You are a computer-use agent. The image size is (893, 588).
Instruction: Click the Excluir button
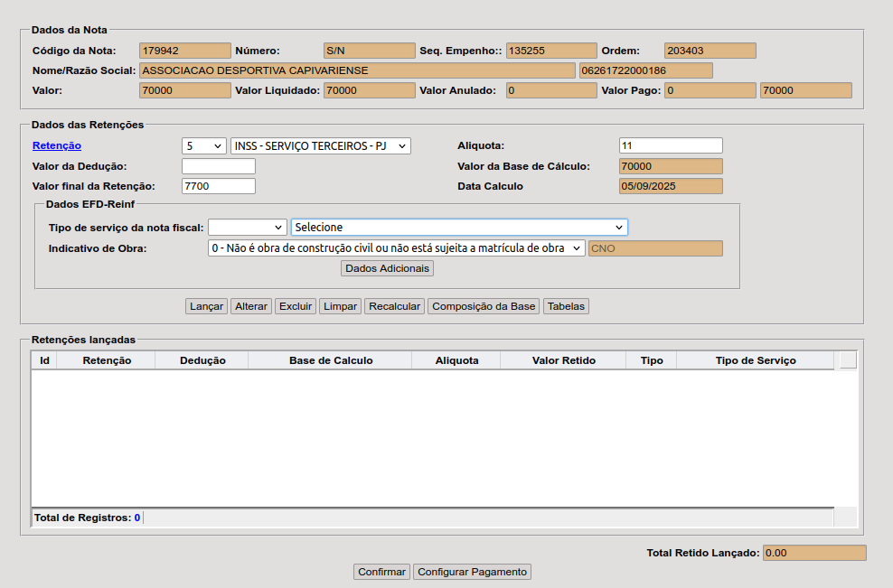click(296, 306)
